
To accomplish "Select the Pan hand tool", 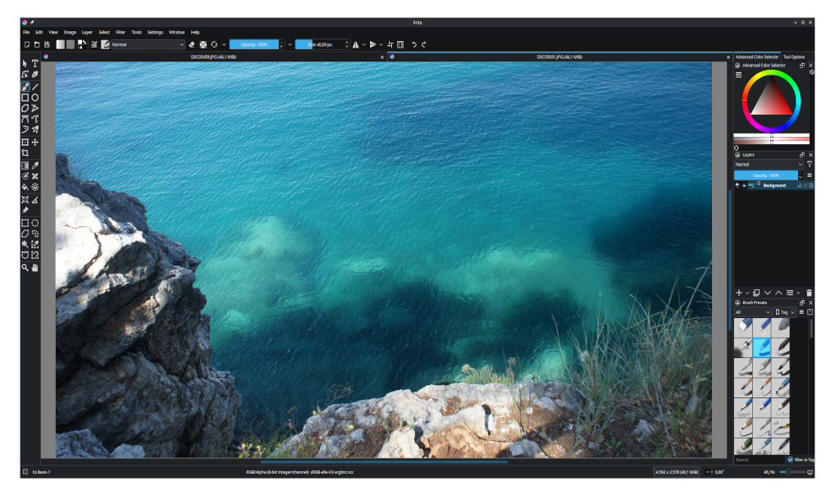I will point(35,267).
